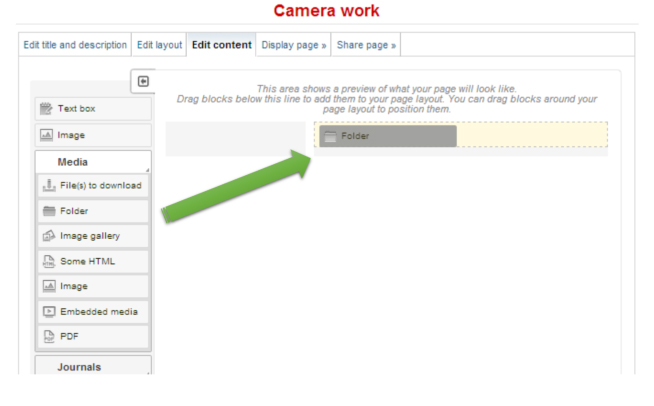Click the empty left column placeholder

click(x=235, y=138)
